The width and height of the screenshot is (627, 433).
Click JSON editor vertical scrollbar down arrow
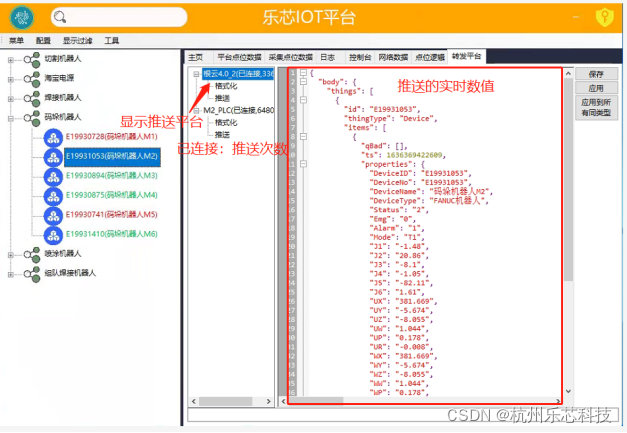coord(568,391)
